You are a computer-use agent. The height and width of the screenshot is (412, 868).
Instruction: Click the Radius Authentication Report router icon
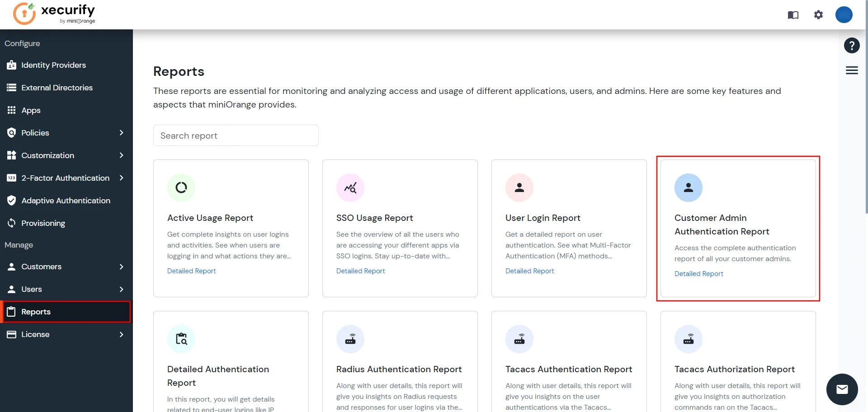click(350, 339)
